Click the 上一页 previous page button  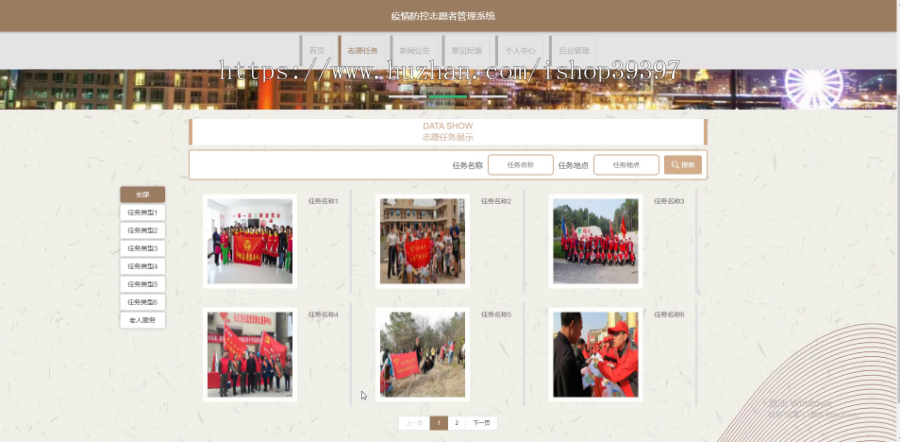click(x=414, y=423)
